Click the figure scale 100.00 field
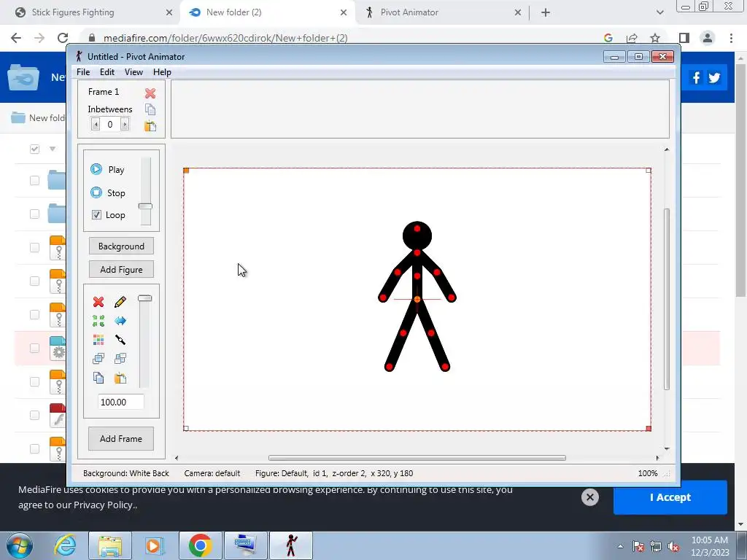Viewport: 747px width, 560px height. click(120, 402)
